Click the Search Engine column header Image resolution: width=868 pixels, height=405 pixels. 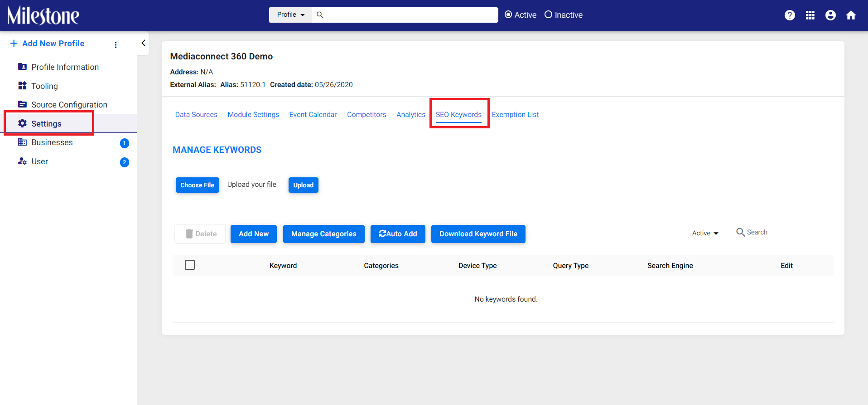click(x=670, y=266)
